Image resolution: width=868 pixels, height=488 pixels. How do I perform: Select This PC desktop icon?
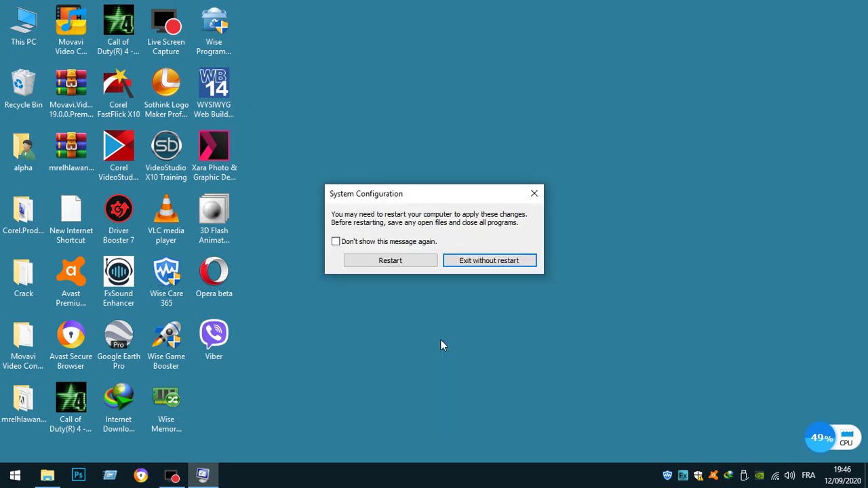(23, 27)
